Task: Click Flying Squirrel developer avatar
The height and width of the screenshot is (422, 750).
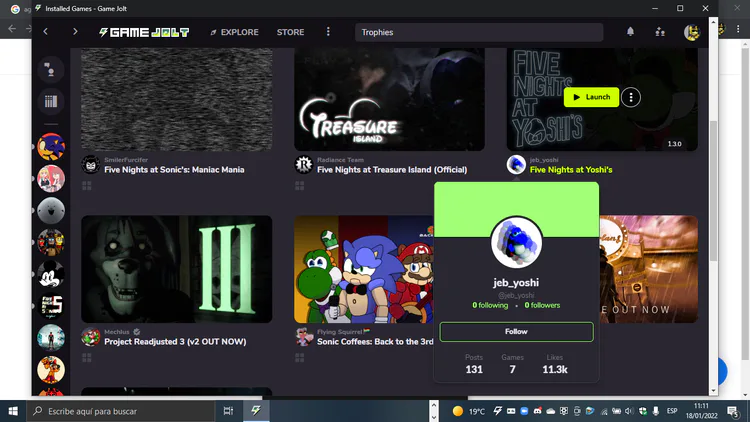Action: point(303,337)
